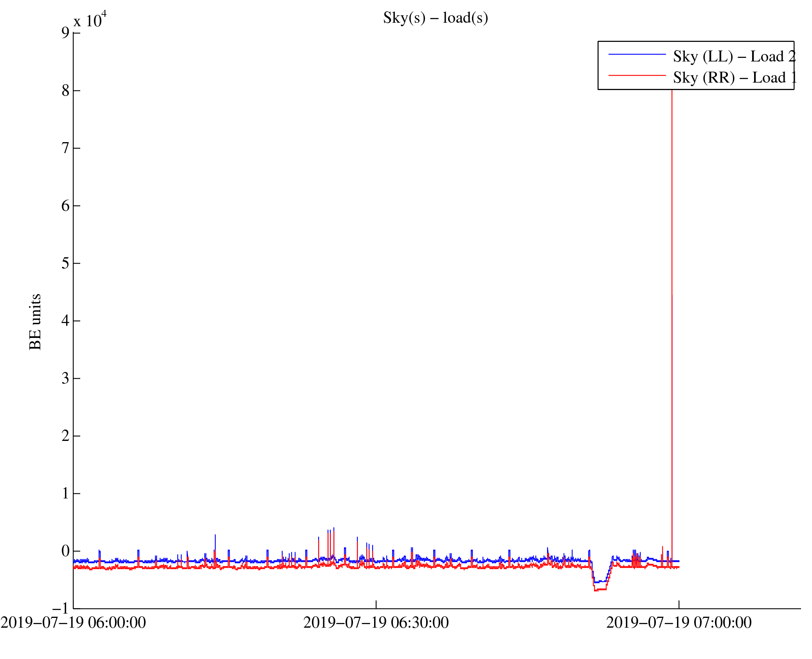This screenshot has height=659, width=812.
Task: Click the y-axis tick label 2
Action: tap(65, 436)
